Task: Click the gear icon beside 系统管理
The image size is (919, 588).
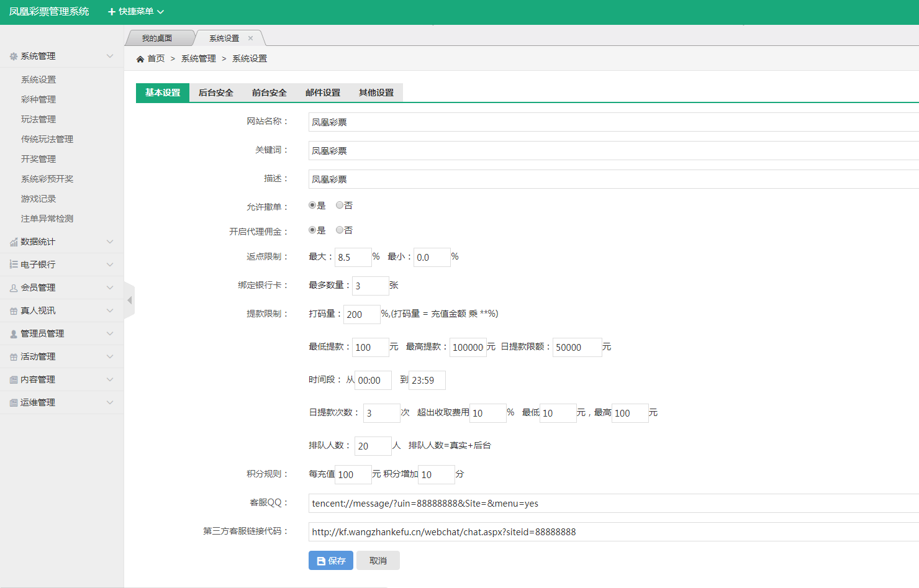Action: [x=14, y=57]
